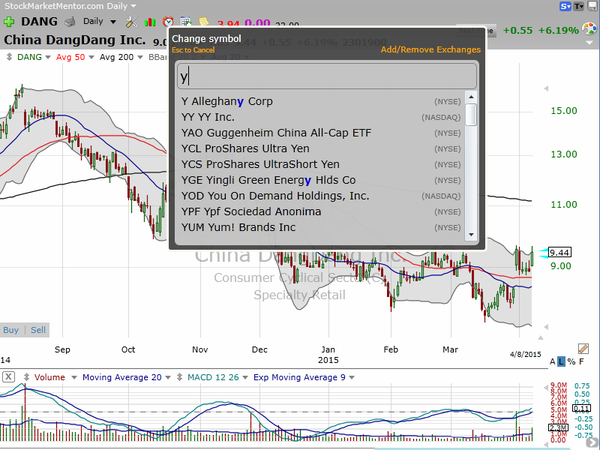The image size is (600, 450).
Task: Open the color palette icon
Action: (589, 29)
